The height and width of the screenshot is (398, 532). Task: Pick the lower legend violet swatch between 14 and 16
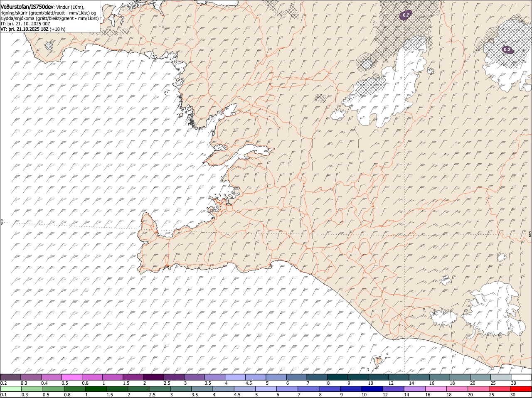point(414,389)
